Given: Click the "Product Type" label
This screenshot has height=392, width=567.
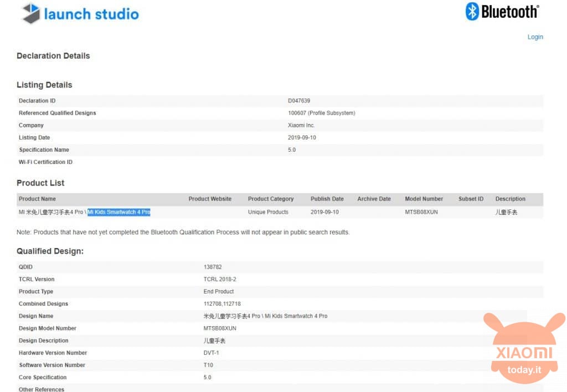Looking at the screenshot, I should pos(36,291).
